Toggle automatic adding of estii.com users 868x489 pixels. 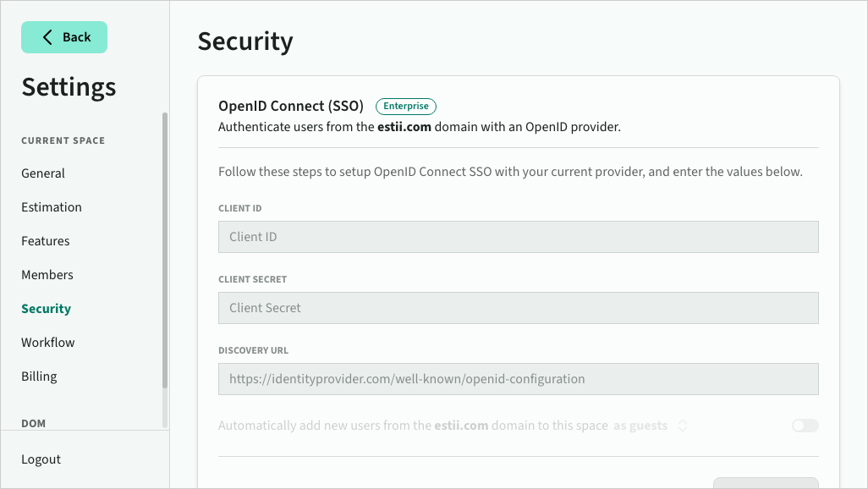(x=805, y=426)
